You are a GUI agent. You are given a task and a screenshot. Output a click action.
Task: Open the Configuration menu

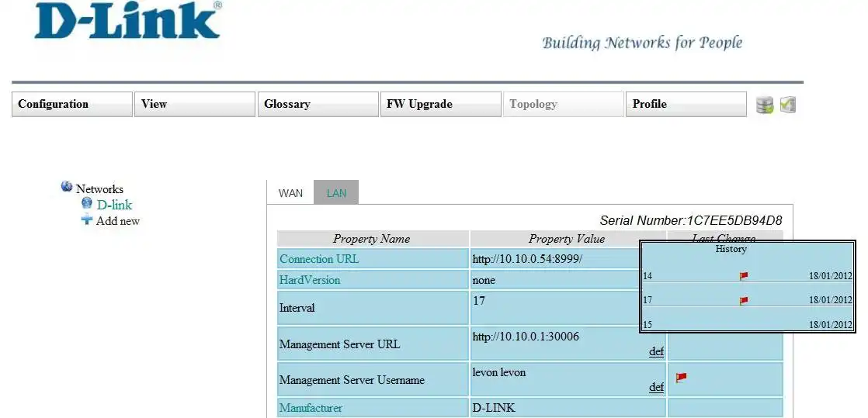point(72,104)
